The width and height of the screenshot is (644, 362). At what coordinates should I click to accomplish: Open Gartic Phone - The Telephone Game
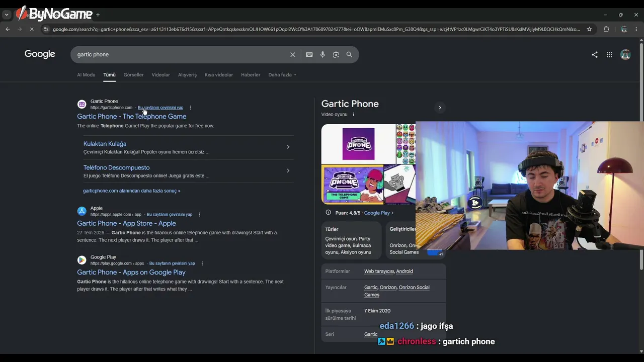pos(131,117)
